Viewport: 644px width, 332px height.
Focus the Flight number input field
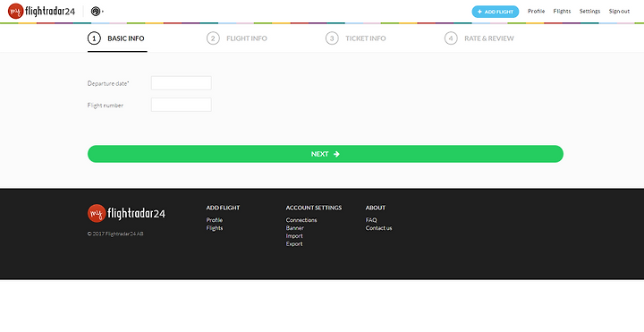click(x=181, y=105)
